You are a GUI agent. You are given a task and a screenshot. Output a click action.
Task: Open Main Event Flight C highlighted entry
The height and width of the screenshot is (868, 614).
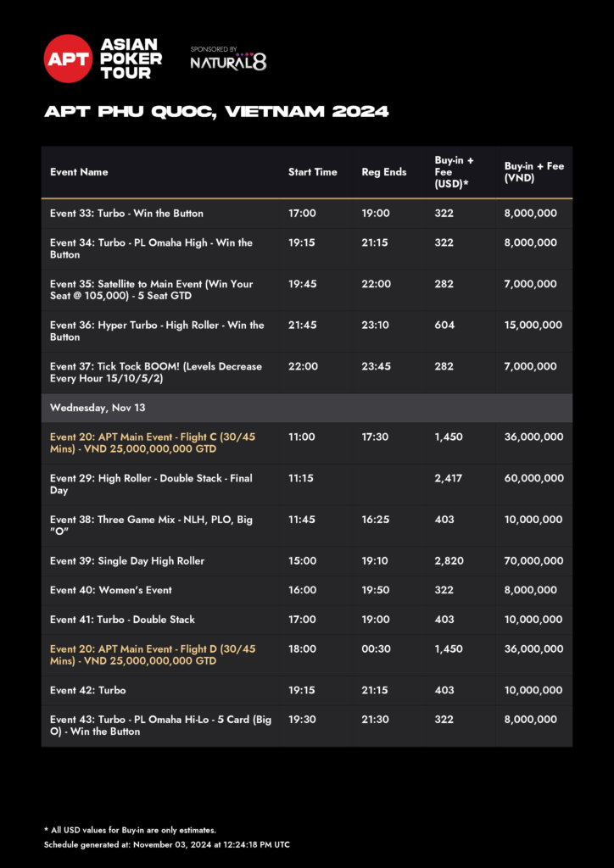(x=153, y=442)
